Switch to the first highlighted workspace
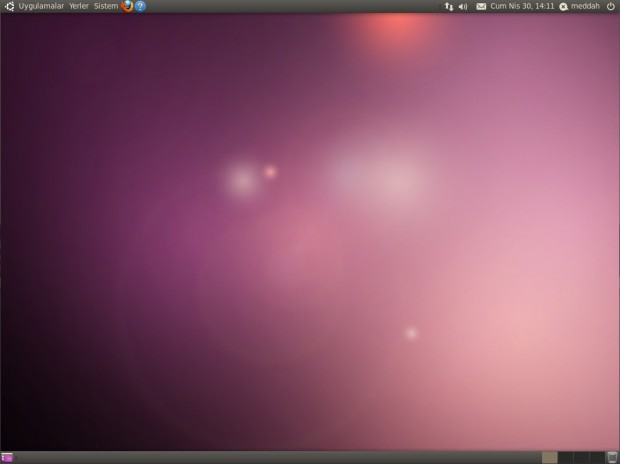Screen dimensions: 620x464 click(x=549, y=458)
